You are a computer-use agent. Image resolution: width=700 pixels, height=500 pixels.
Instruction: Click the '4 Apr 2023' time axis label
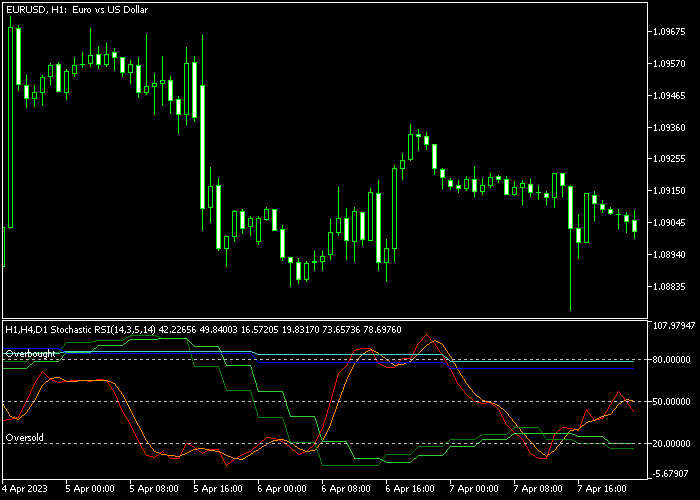(x=24, y=489)
